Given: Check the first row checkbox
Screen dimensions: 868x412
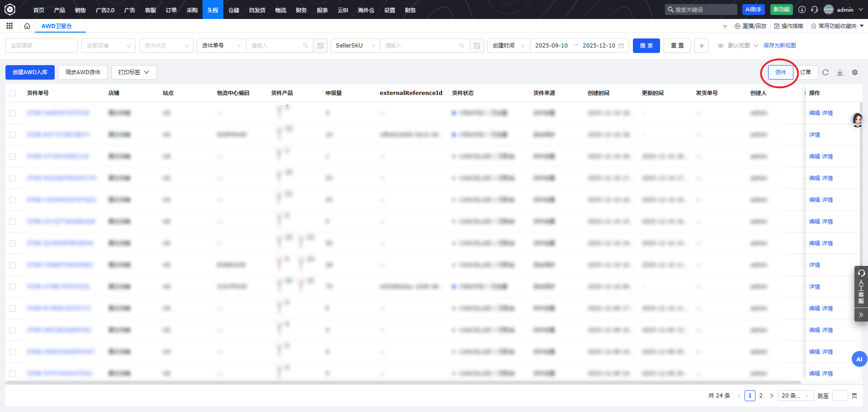Looking at the screenshot, I should (13, 113).
